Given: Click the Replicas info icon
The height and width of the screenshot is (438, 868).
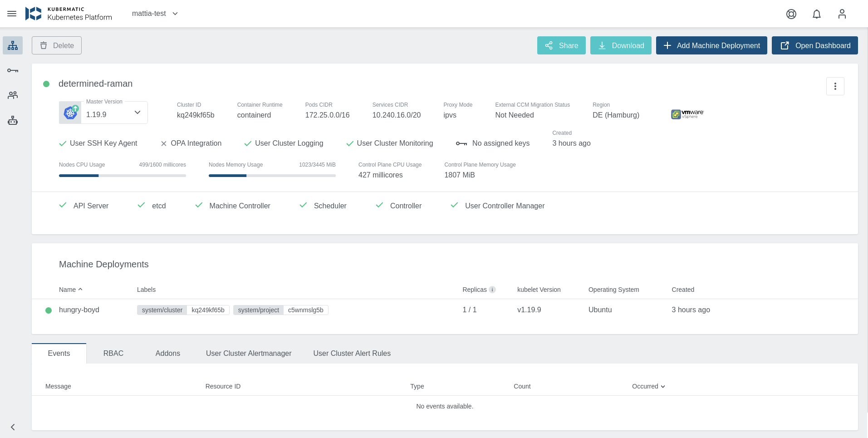Looking at the screenshot, I should pyautogui.click(x=492, y=290).
